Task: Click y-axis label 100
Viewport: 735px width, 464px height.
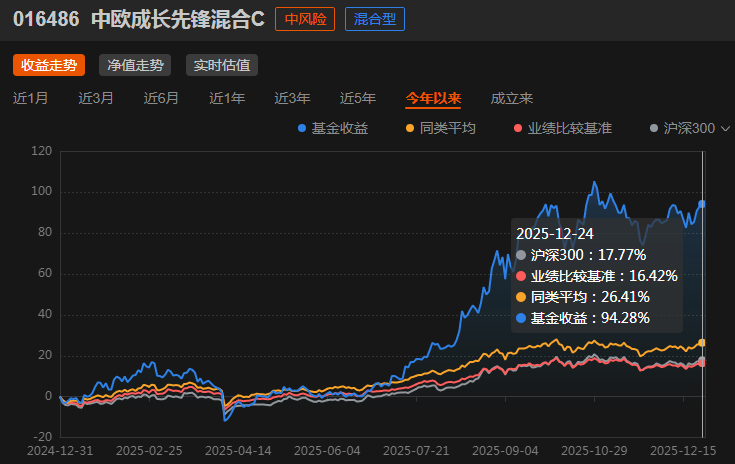Action: pyautogui.click(x=42, y=191)
